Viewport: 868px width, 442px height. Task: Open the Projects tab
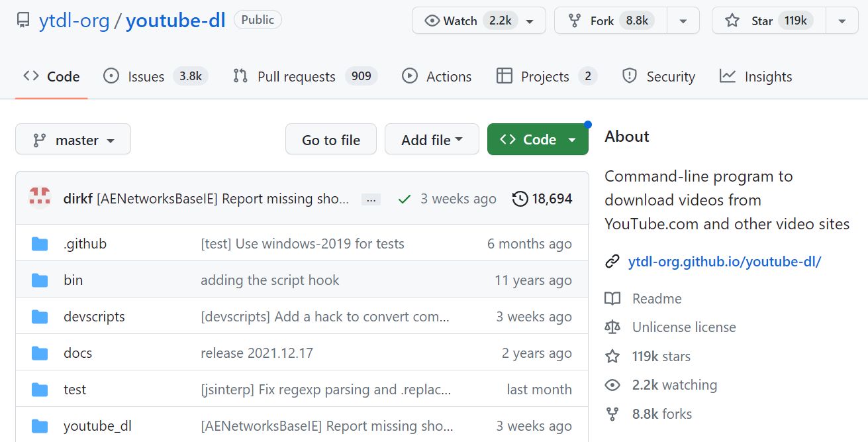(546, 76)
